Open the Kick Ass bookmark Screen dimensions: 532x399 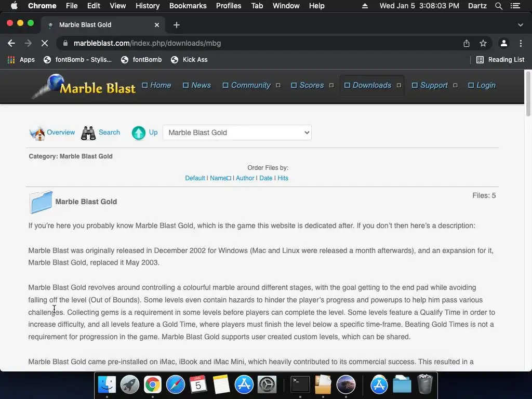click(189, 60)
